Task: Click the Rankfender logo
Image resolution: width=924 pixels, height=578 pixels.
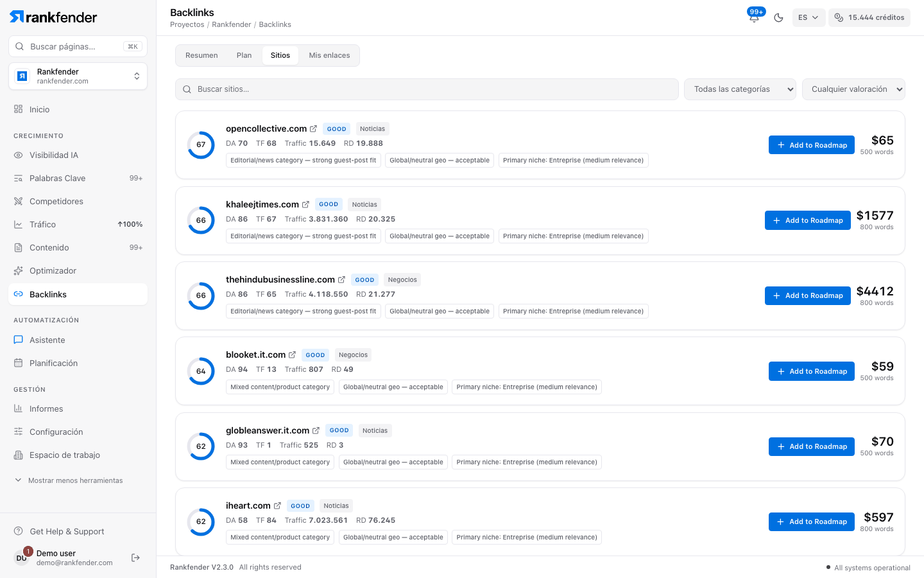Action: tap(53, 17)
